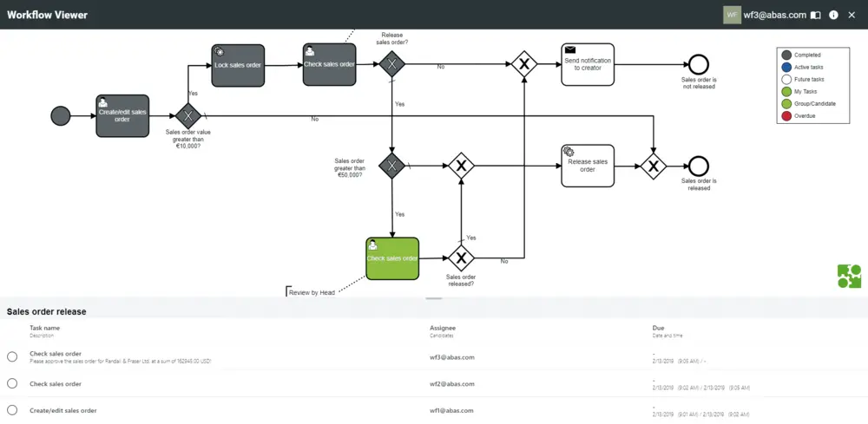The height and width of the screenshot is (424, 868).
Task: Click assignee wf1@abas.com in list
Action: (451, 410)
